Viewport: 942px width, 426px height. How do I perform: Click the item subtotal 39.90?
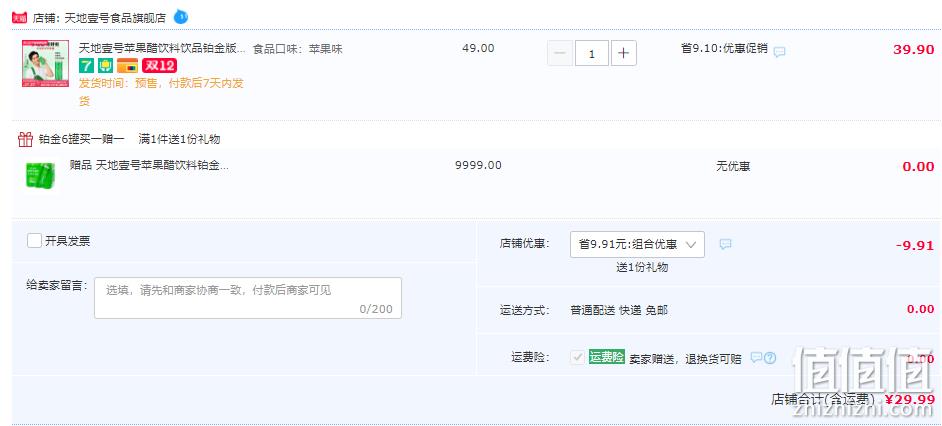pos(914,50)
